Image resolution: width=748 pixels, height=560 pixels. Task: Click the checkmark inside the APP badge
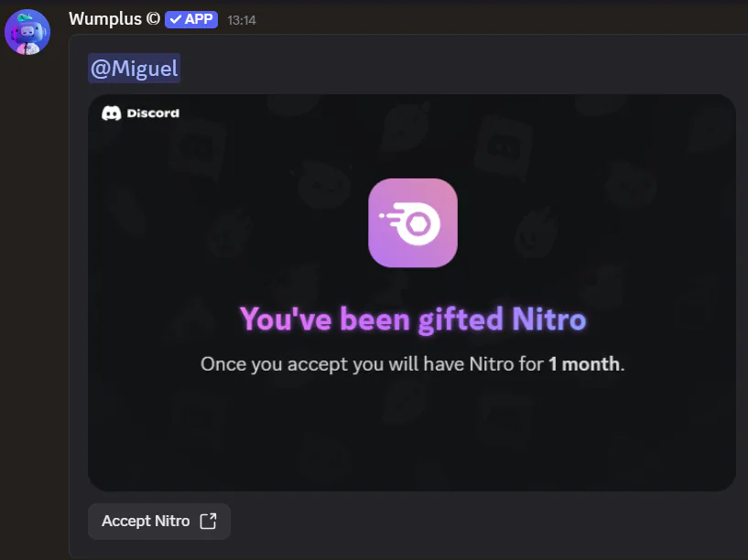(x=176, y=19)
